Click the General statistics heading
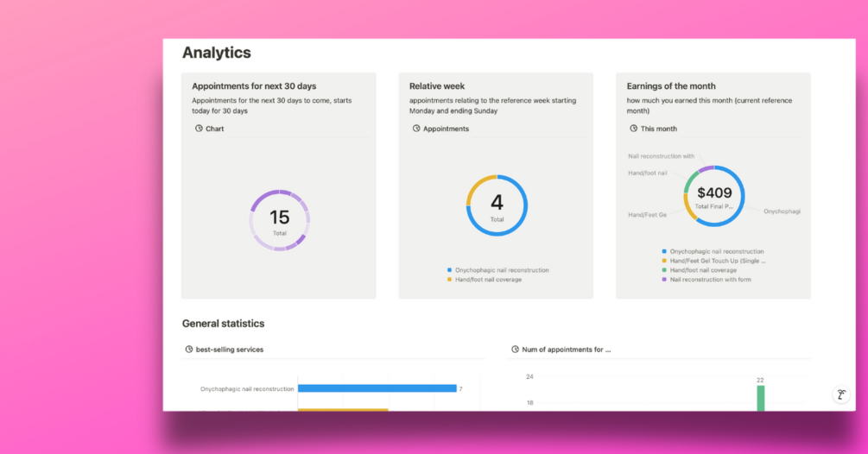Screen dimensions: 868x454 (223, 324)
